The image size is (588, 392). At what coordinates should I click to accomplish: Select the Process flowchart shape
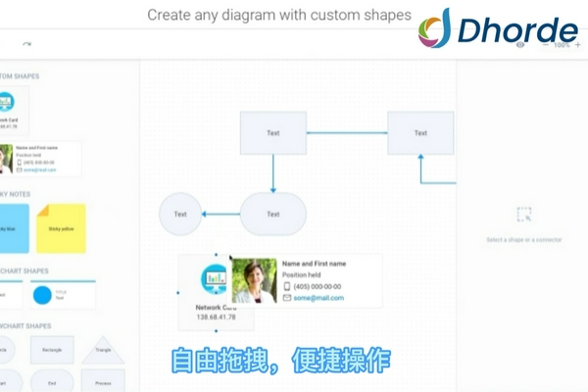click(x=102, y=382)
